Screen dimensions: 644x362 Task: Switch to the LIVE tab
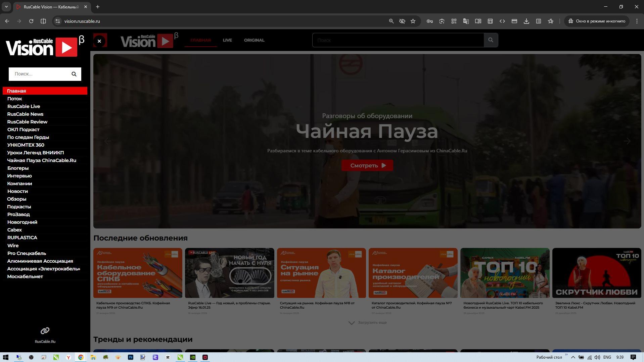pyautogui.click(x=227, y=40)
